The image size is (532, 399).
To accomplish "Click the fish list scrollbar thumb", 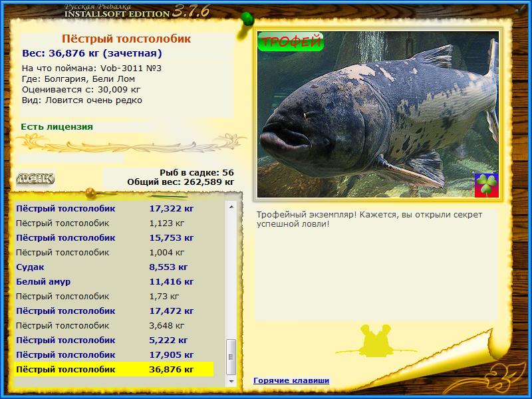I will point(231,357).
